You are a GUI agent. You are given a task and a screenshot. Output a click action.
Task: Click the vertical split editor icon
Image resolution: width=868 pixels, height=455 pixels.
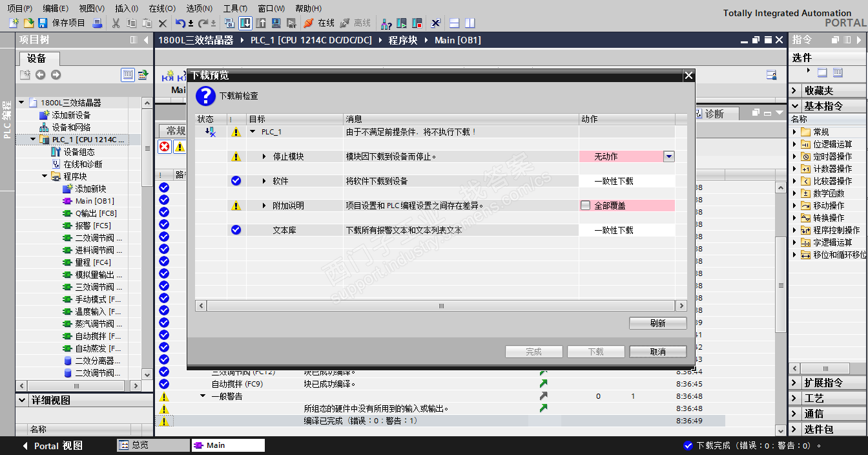click(x=470, y=23)
